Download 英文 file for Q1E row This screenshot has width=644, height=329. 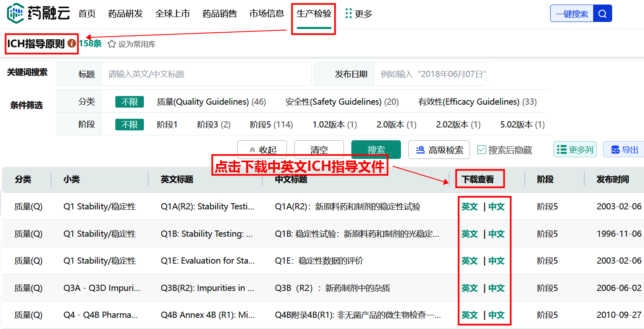(x=470, y=261)
